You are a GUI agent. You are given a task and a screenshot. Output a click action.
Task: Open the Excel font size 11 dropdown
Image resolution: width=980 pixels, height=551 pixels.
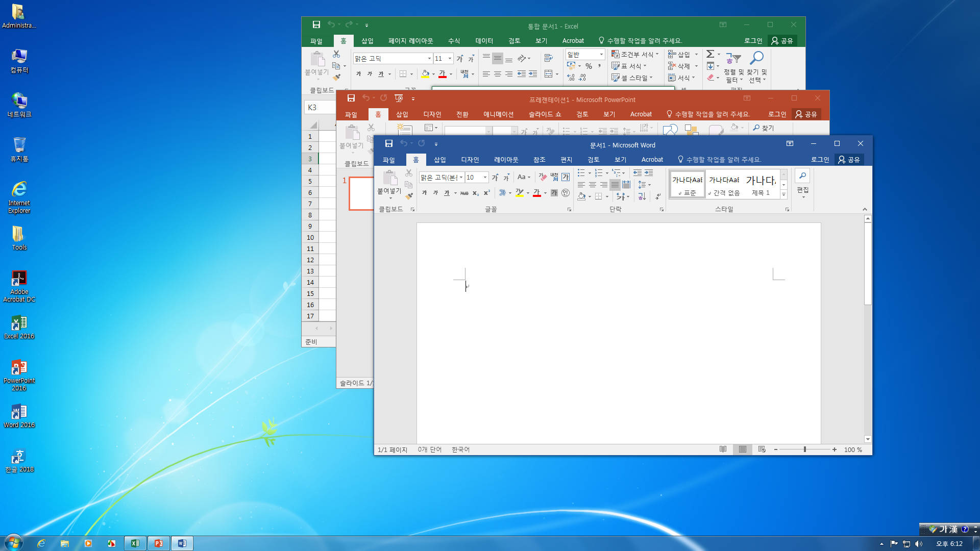tap(450, 59)
